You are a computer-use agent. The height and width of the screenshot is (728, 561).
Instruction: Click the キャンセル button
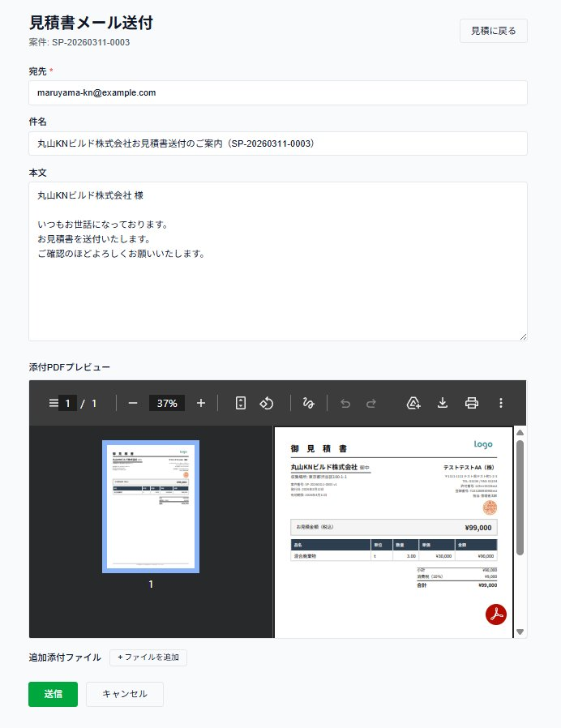[x=125, y=694]
